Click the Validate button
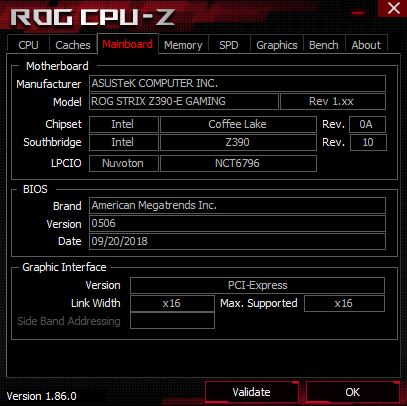Viewport: 407px width, 406px height. click(x=251, y=392)
